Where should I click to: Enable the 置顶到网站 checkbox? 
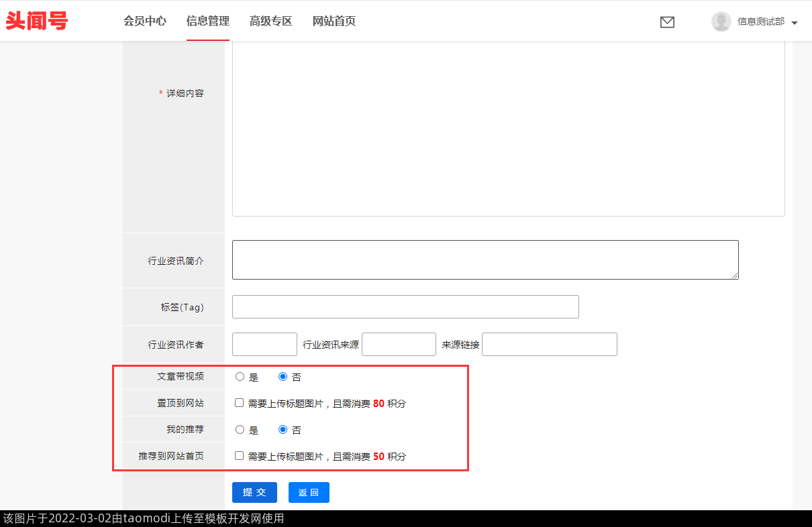pyautogui.click(x=240, y=403)
